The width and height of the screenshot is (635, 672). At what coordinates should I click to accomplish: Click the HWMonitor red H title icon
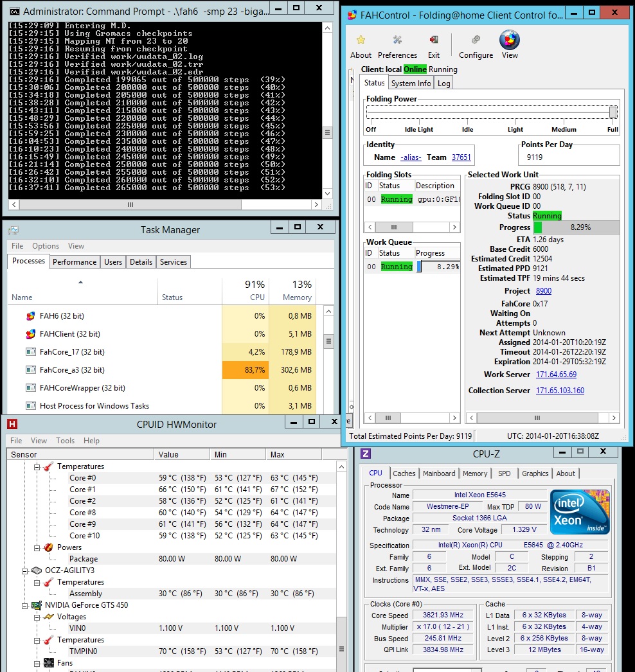pos(12,424)
